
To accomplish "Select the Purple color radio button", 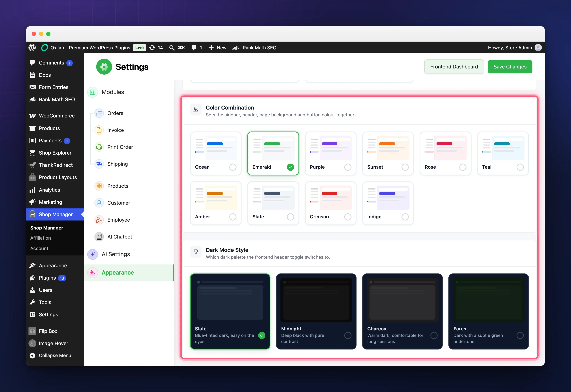I will click(348, 167).
